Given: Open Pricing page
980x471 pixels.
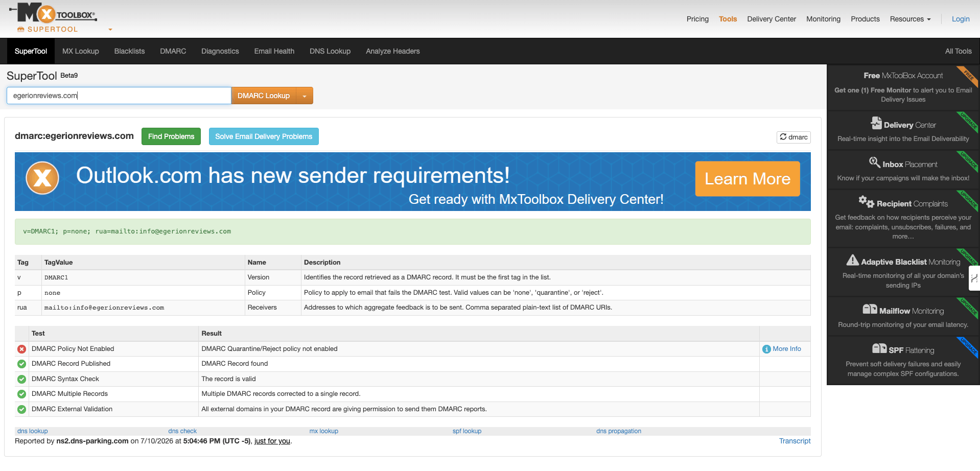Looking at the screenshot, I should pyautogui.click(x=697, y=19).
